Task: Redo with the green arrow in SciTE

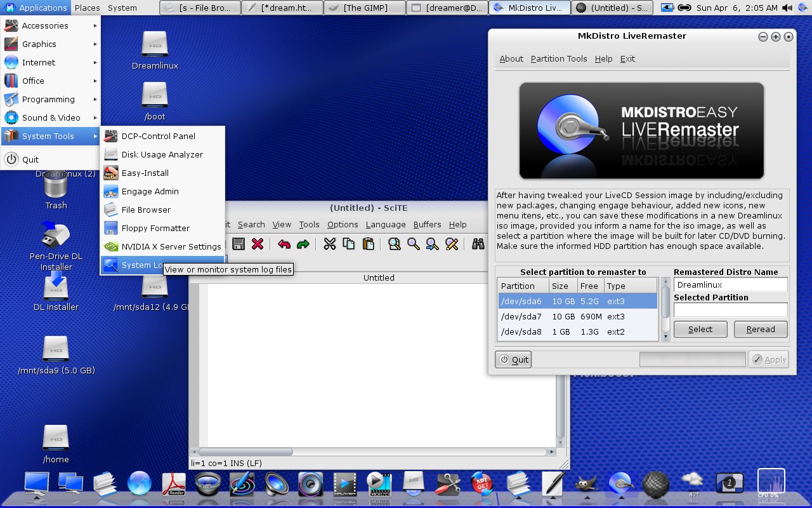Action: point(303,244)
